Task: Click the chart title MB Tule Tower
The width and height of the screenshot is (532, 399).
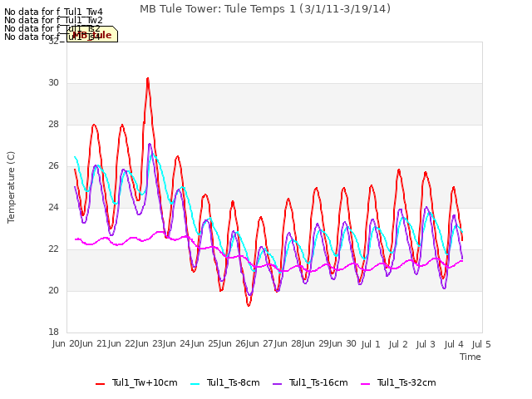Action: pyautogui.click(x=265, y=9)
